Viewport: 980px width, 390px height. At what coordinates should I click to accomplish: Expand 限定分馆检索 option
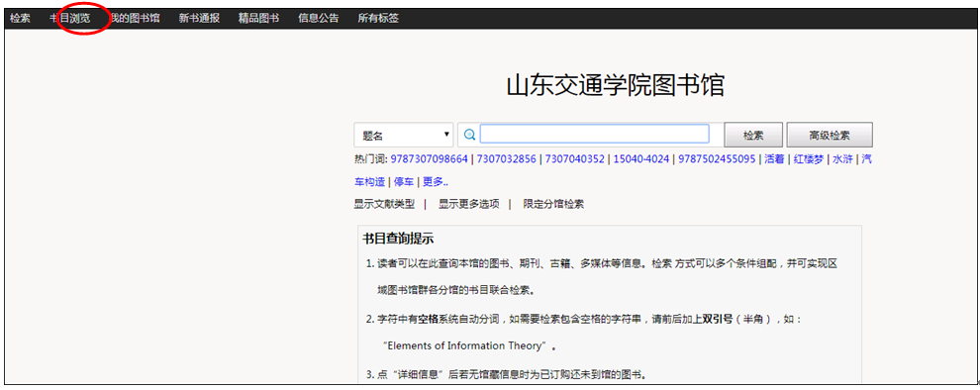click(x=553, y=204)
